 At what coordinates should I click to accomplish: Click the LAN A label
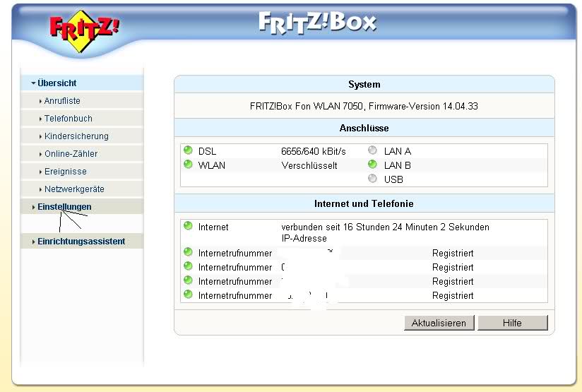pos(398,151)
